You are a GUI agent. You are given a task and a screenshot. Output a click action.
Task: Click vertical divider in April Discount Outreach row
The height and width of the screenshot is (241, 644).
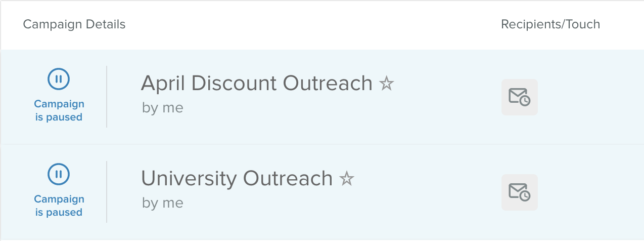tap(107, 96)
